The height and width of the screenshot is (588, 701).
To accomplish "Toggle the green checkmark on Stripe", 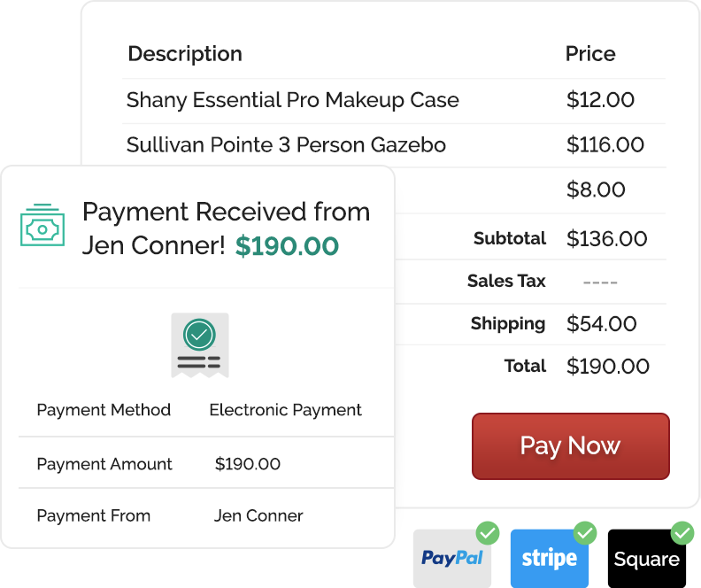I will [585, 533].
